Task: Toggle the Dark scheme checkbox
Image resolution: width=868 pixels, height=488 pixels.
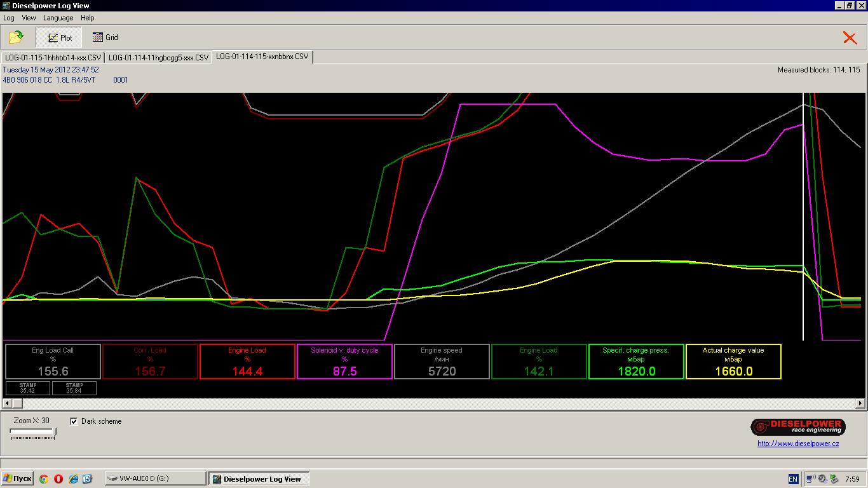Action: click(74, 421)
